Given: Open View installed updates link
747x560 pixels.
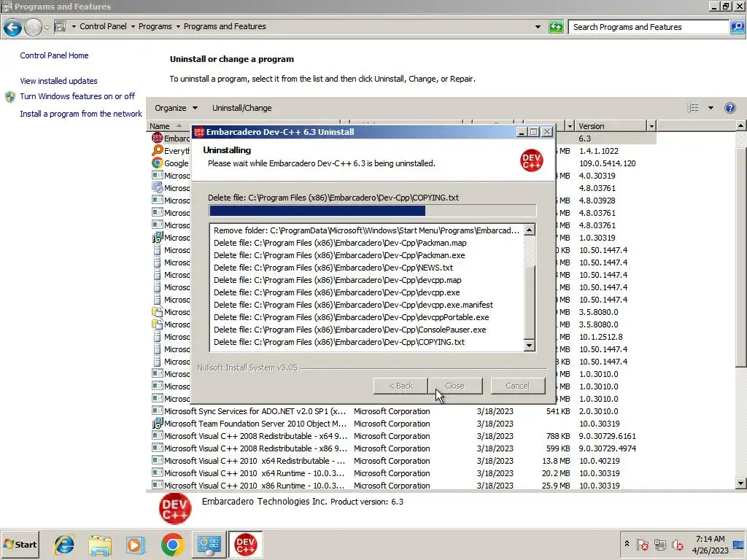Looking at the screenshot, I should [58, 81].
